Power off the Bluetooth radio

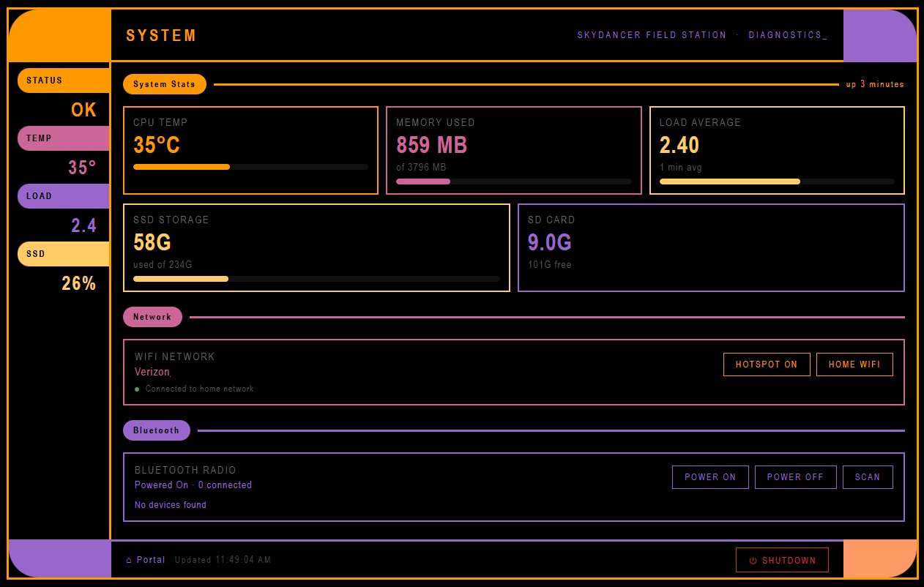(795, 477)
